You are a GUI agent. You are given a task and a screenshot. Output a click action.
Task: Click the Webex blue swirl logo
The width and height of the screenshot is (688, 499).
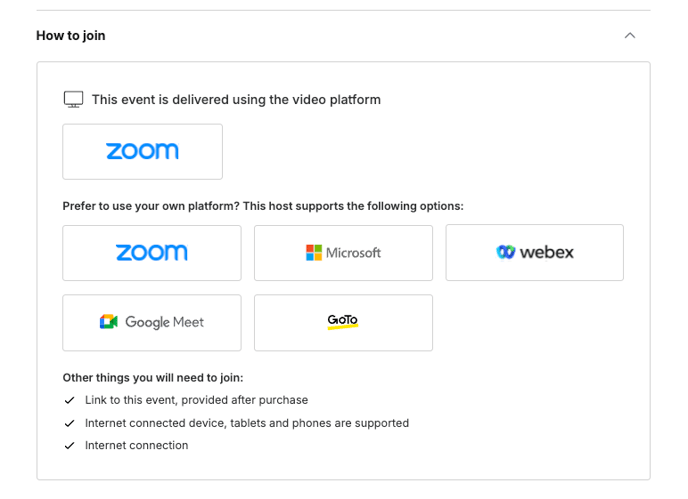[505, 252]
